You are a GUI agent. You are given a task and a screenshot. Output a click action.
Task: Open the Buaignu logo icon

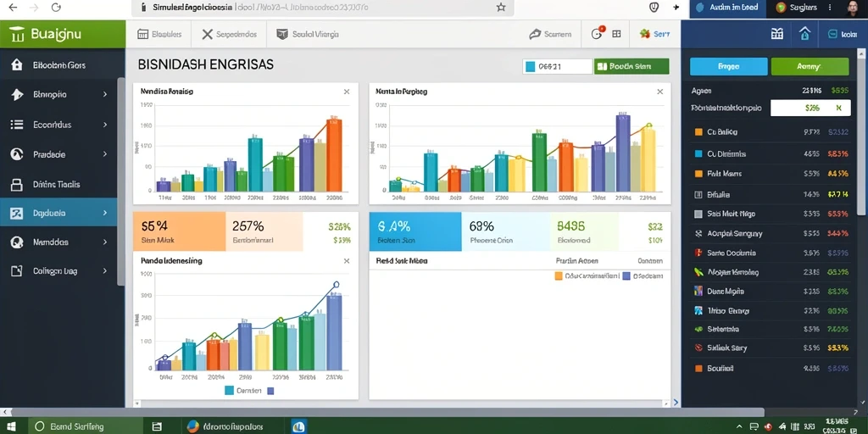17,34
